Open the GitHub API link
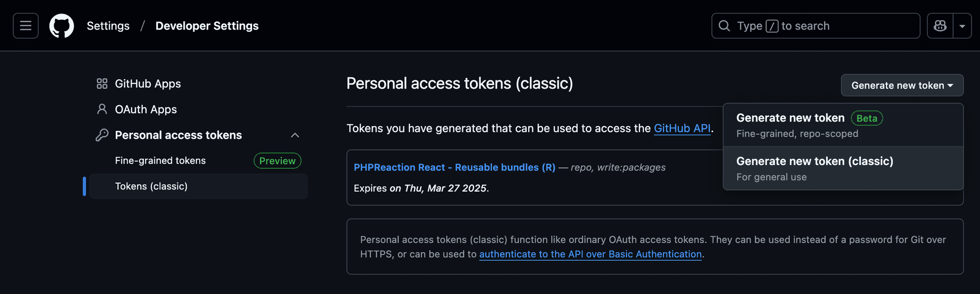The width and height of the screenshot is (980, 294). [x=681, y=128]
